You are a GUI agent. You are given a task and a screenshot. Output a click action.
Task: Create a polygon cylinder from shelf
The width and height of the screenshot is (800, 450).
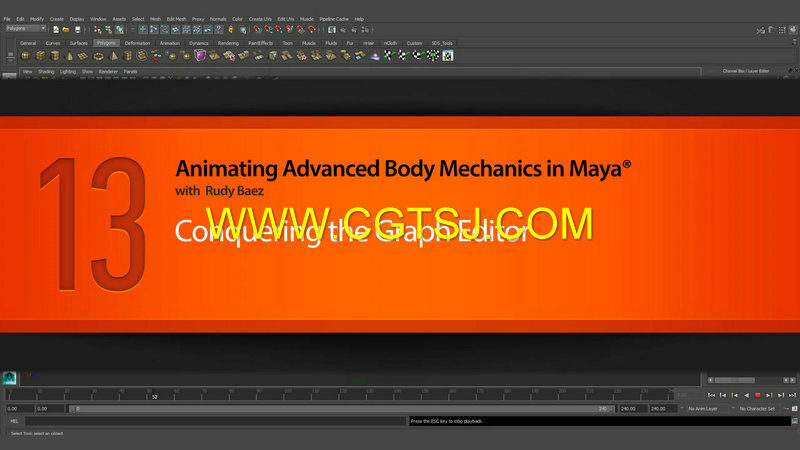tap(55, 56)
